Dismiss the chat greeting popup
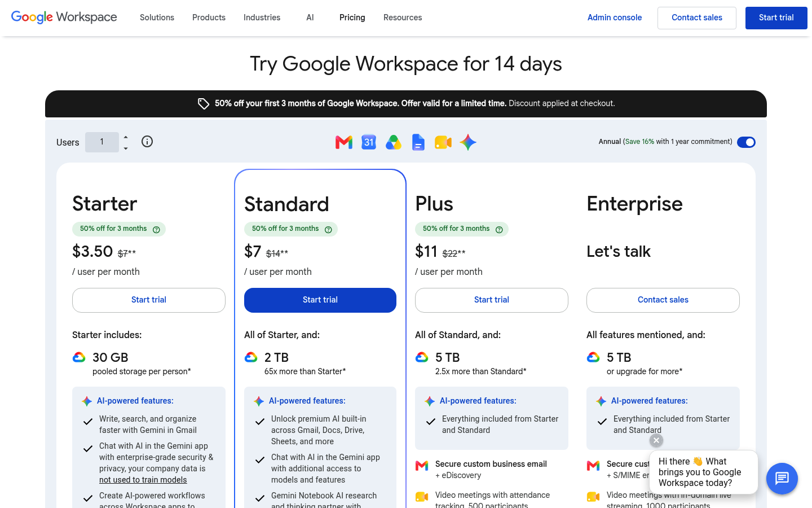This screenshot has height=508, width=812. point(656,440)
